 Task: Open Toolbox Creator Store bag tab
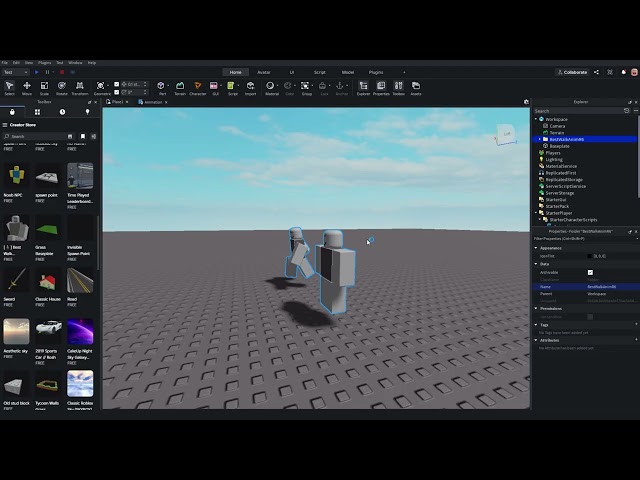pos(12,112)
